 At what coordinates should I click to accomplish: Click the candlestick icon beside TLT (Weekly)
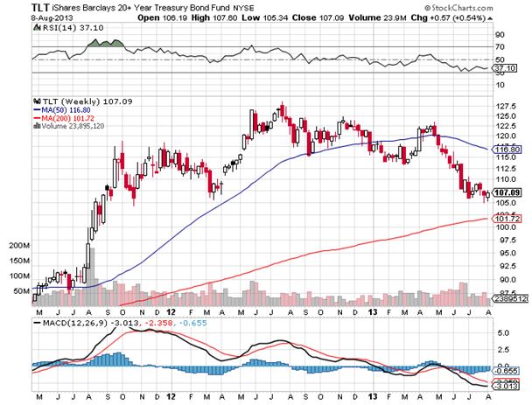point(37,101)
